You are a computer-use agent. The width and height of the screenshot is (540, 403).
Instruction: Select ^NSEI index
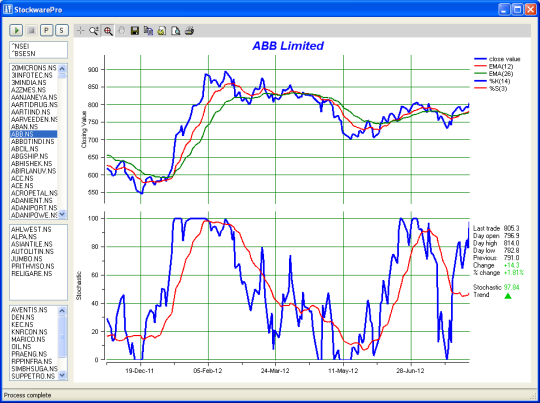[x=21, y=46]
